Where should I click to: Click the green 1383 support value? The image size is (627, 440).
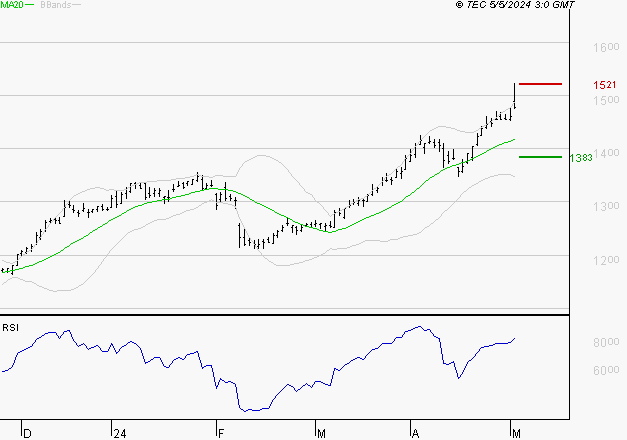581,158
